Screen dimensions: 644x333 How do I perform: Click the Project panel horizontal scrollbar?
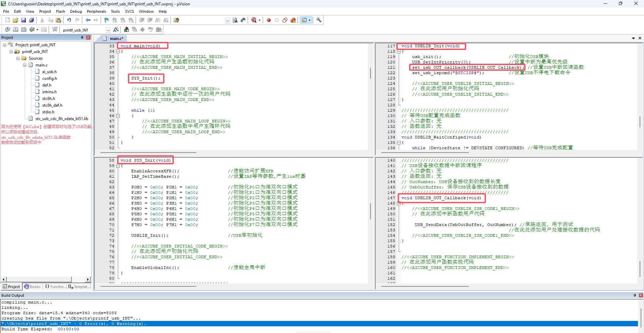[x=40, y=279]
